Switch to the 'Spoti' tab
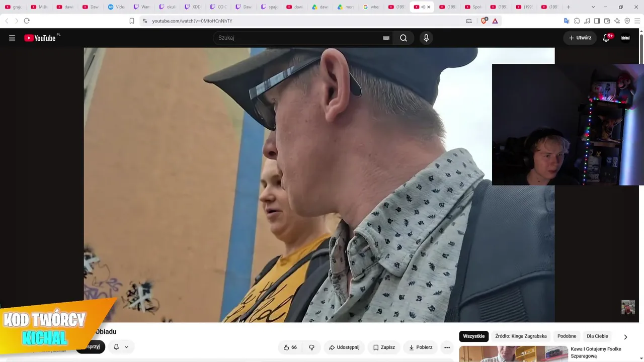Image resolution: width=644 pixels, height=362 pixels. click(473, 7)
